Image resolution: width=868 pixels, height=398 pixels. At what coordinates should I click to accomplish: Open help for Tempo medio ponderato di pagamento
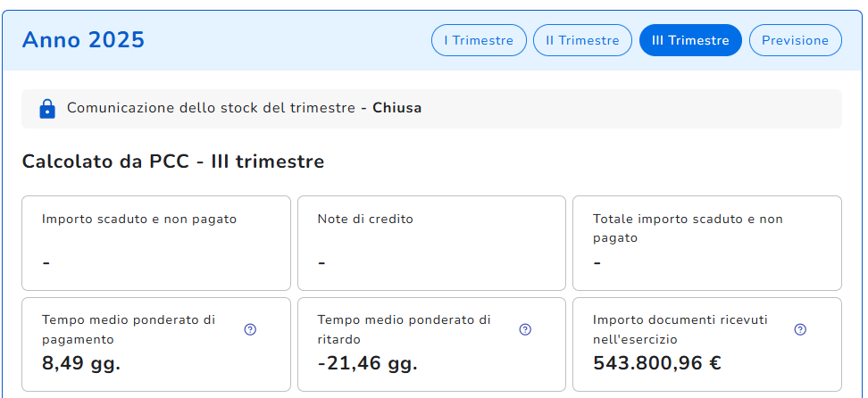point(250,329)
